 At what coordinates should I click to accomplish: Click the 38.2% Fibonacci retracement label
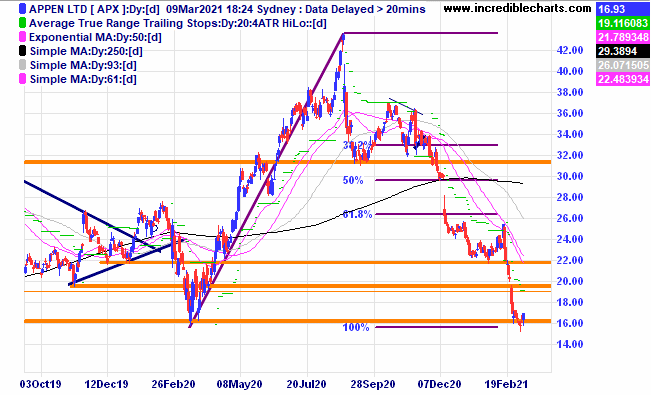[x=357, y=145]
